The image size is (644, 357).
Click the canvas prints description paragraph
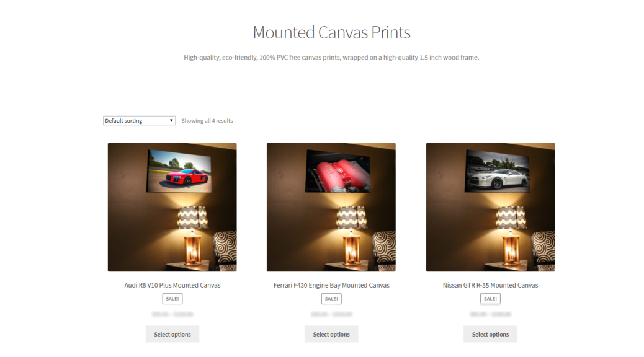331,58
